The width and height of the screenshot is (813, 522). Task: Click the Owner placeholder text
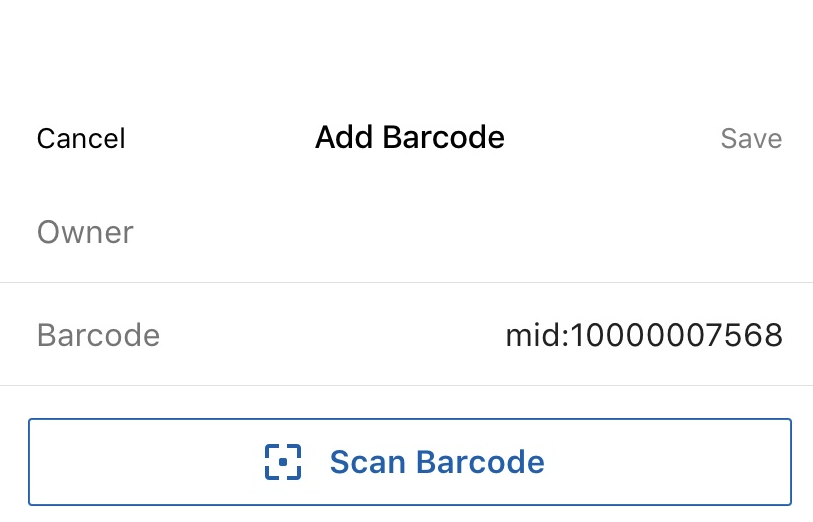86,232
